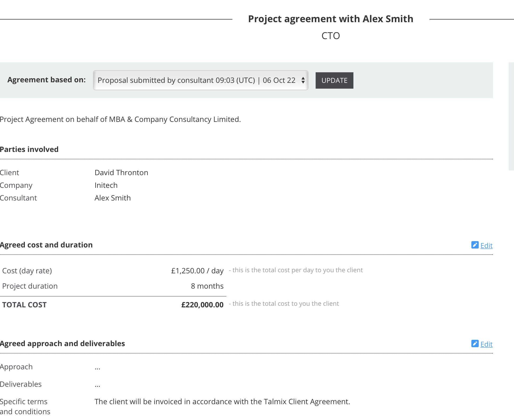
Task: Click consultant name Alex Smith in parties
Action: click(113, 198)
